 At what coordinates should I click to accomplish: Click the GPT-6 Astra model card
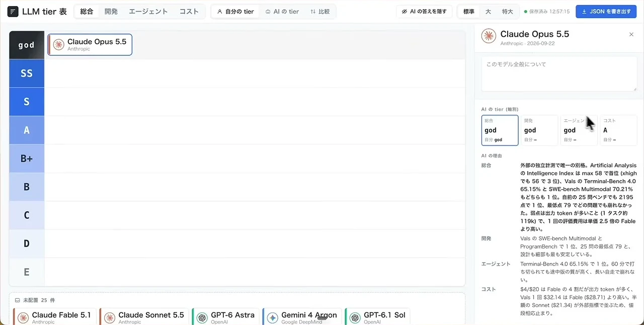(x=226, y=316)
